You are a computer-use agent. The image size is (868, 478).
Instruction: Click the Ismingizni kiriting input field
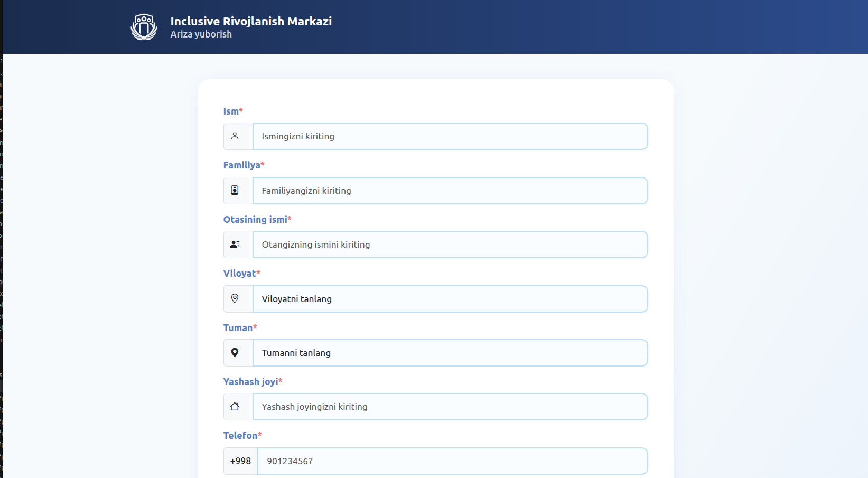click(451, 136)
